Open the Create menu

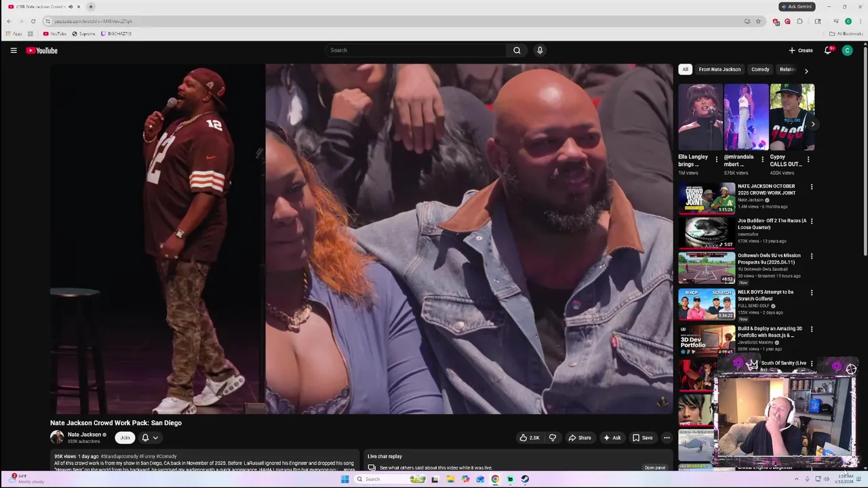(x=801, y=50)
